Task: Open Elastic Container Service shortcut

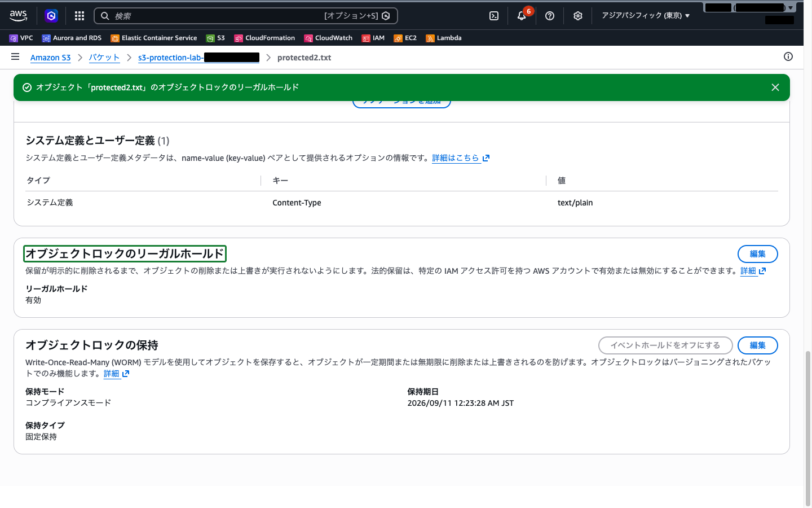Action: (154, 38)
